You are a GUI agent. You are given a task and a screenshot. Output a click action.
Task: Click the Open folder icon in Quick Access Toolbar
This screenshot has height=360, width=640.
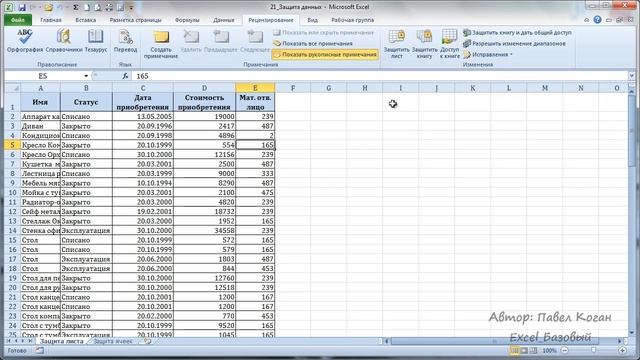tap(48, 7)
